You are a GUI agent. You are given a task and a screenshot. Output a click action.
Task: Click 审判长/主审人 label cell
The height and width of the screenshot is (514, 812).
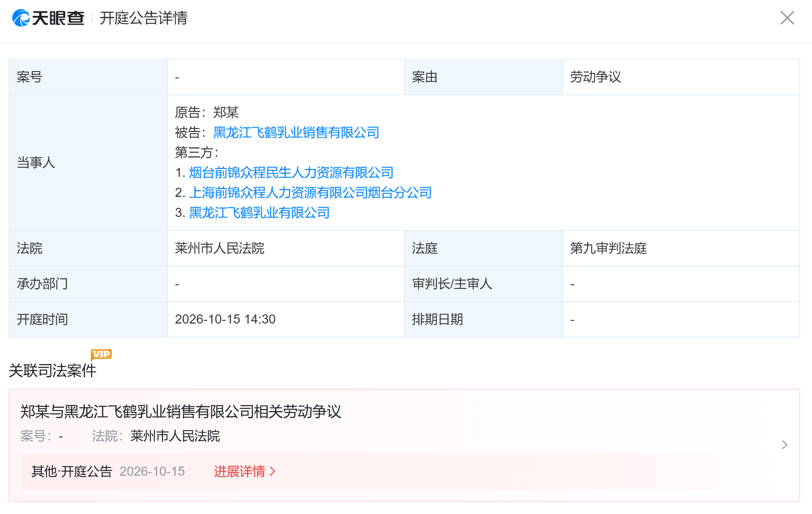coord(483,284)
